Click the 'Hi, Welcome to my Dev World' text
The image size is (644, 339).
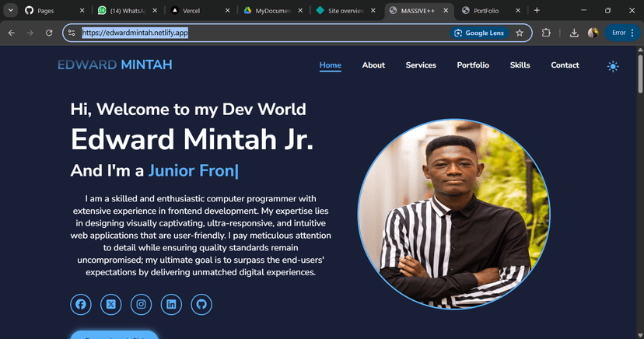click(188, 110)
